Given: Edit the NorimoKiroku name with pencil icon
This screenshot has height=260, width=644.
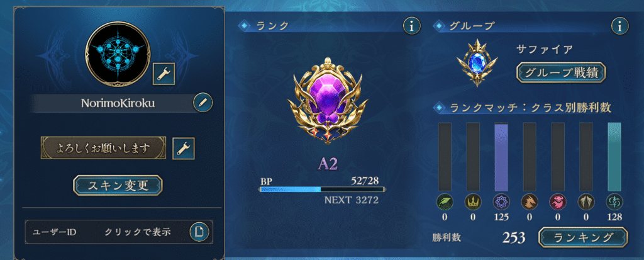Looking at the screenshot, I should [203, 103].
